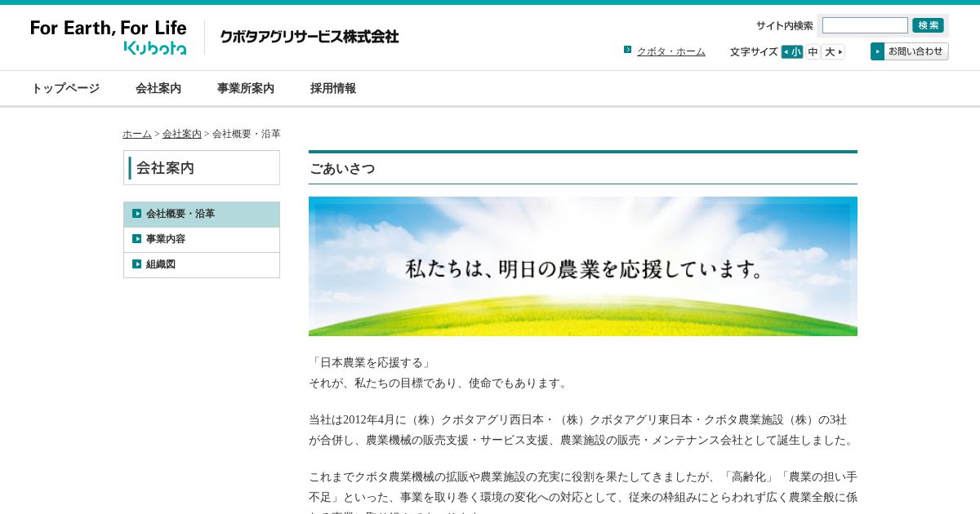Set text size to 中 (medium)
980x514 pixels.
click(813, 52)
